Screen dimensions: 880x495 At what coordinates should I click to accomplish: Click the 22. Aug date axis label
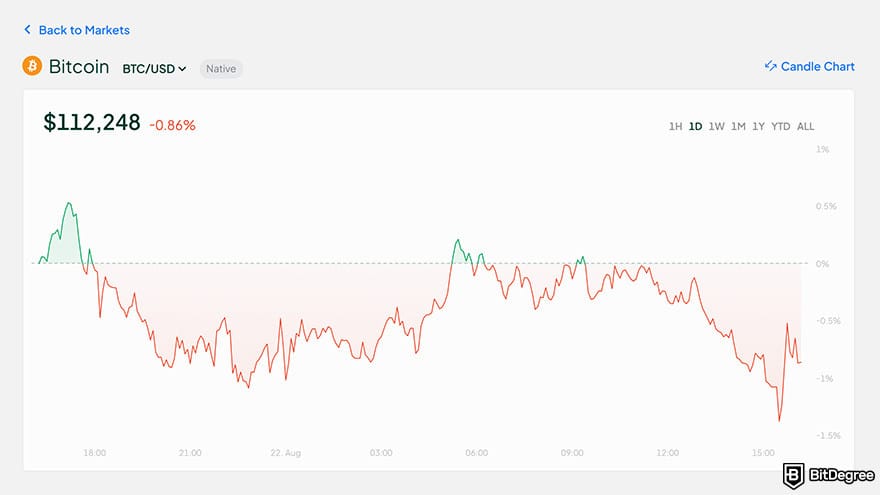pyautogui.click(x=286, y=453)
